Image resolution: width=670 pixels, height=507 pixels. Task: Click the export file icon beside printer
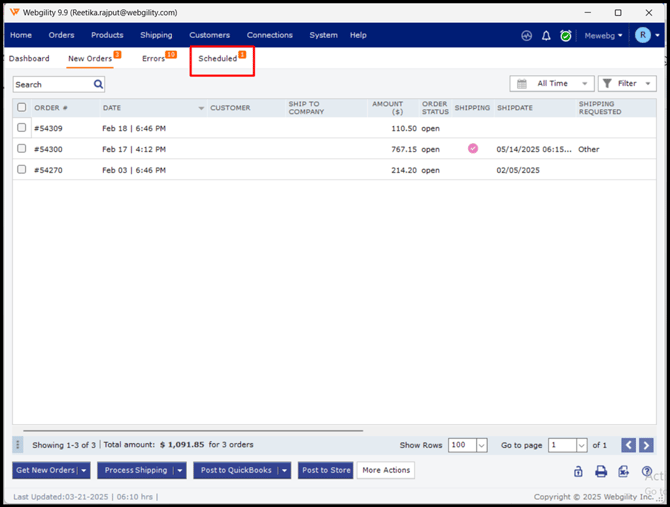(x=623, y=471)
